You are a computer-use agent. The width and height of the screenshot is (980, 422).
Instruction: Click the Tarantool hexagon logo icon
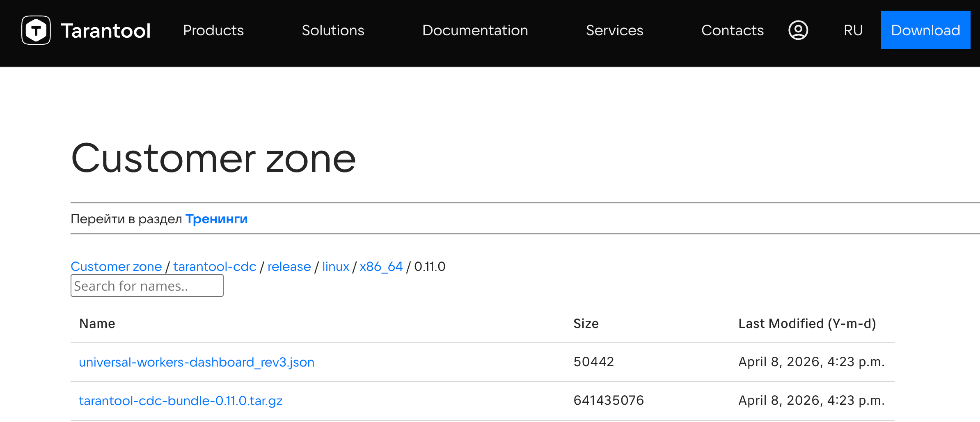click(x=36, y=30)
